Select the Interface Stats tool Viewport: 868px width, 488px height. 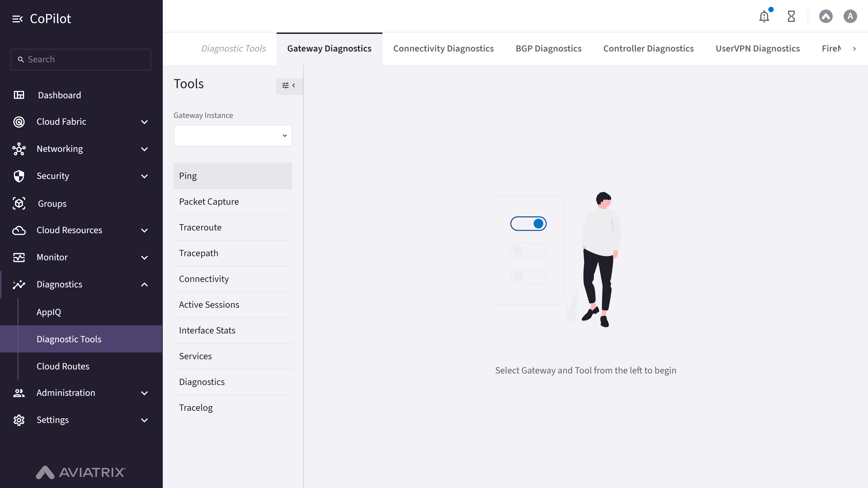[233, 330]
